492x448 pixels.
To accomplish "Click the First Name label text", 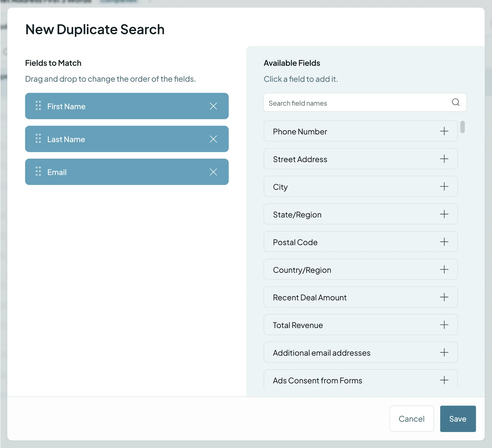I will coord(66,106).
